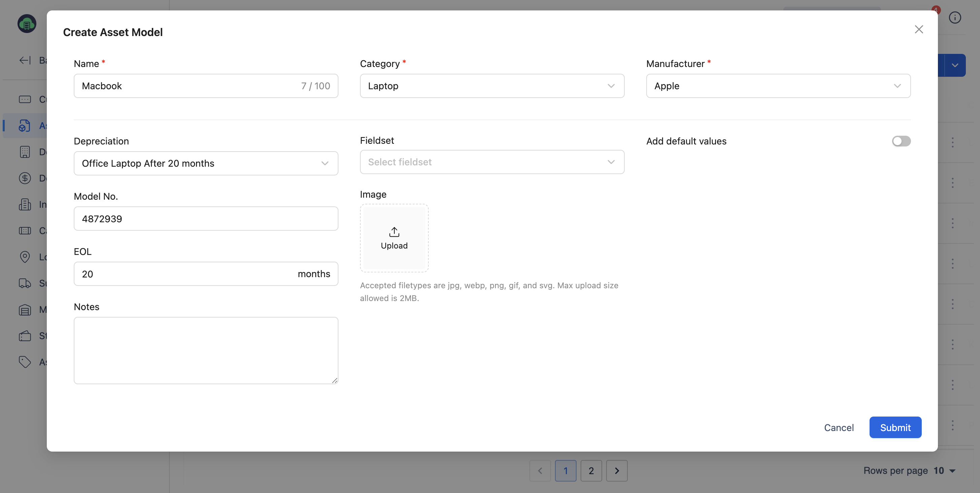Toggle the Add default values switch
980x493 pixels.
coord(901,141)
